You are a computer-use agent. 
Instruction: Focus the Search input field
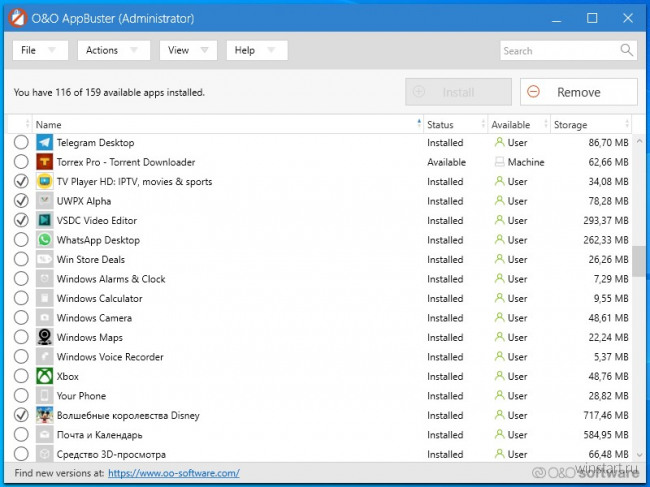coord(568,51)
